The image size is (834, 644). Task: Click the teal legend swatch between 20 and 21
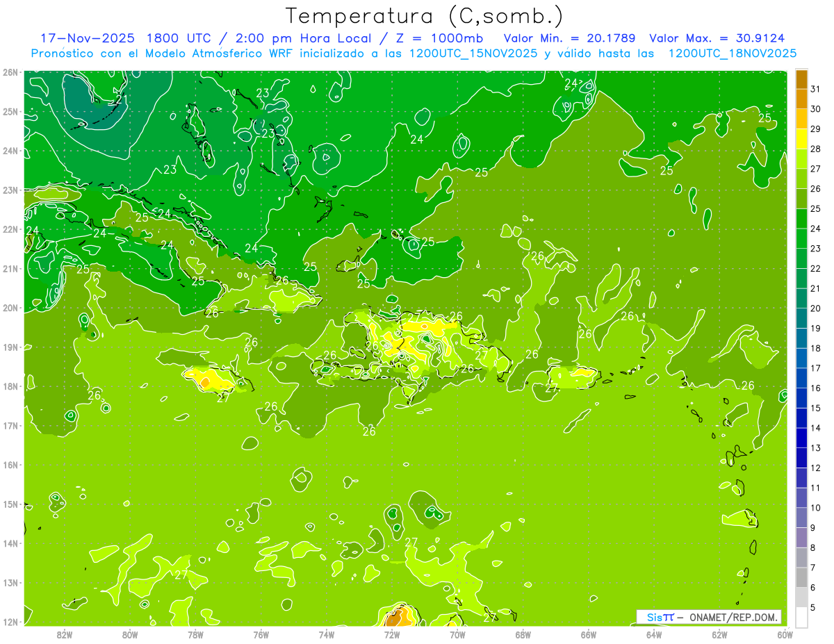[801, 298]
